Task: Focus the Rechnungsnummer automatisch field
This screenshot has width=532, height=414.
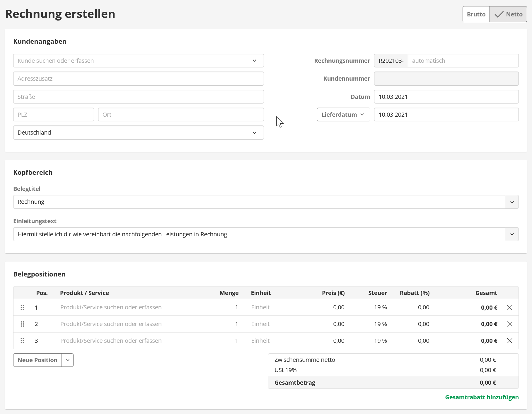Action: [x=463, y=61]
